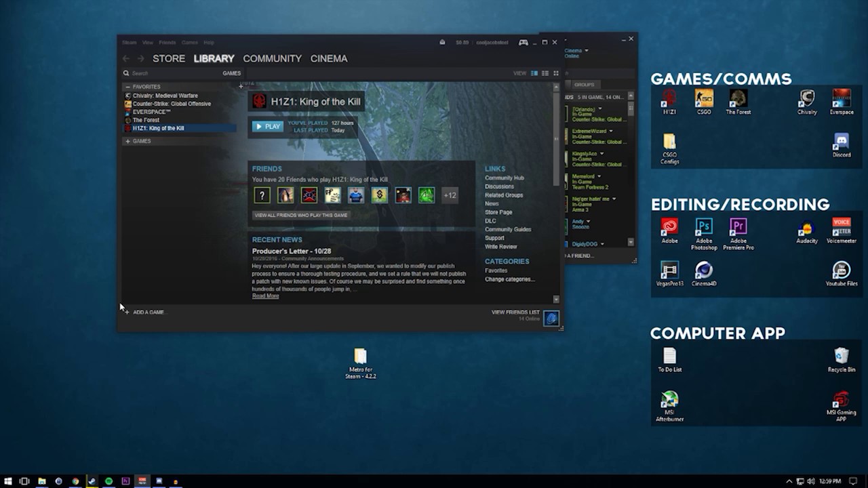Open the To Do List file
This screenshot has height=488, width=868.
669,360
